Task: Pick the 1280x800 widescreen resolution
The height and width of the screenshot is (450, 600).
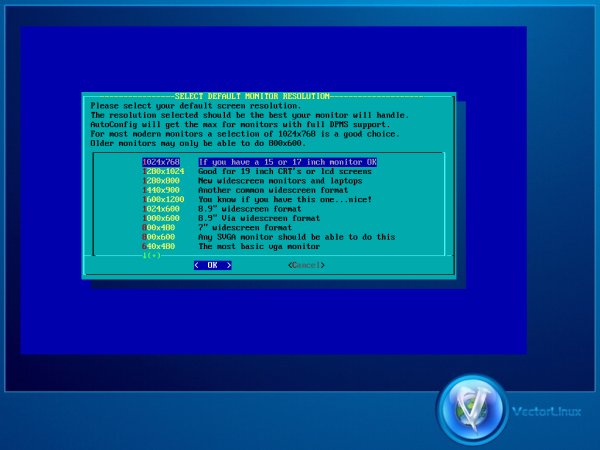Action: coord(161,181)
